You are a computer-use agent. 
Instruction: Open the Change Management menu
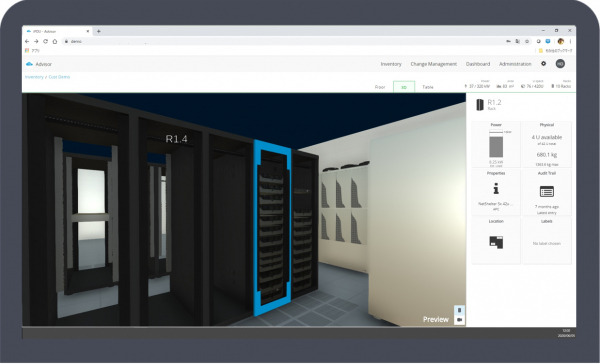click(x=434, y=64)
